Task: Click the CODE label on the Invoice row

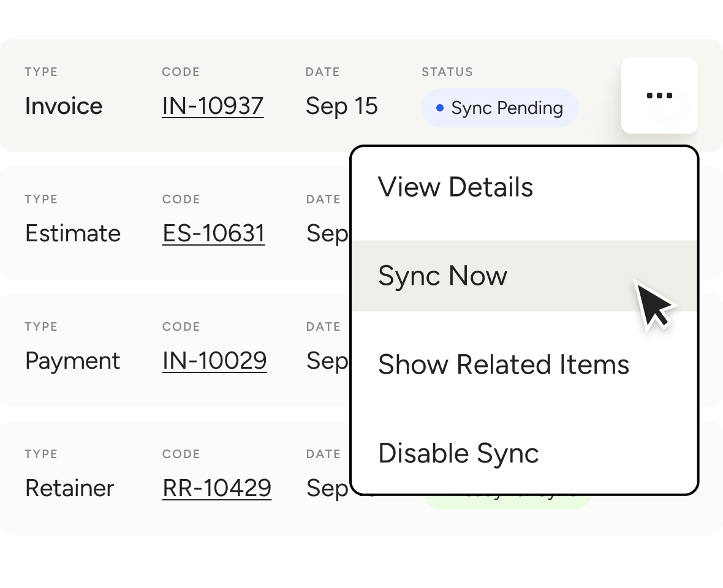Action: [x=181, y=72]
